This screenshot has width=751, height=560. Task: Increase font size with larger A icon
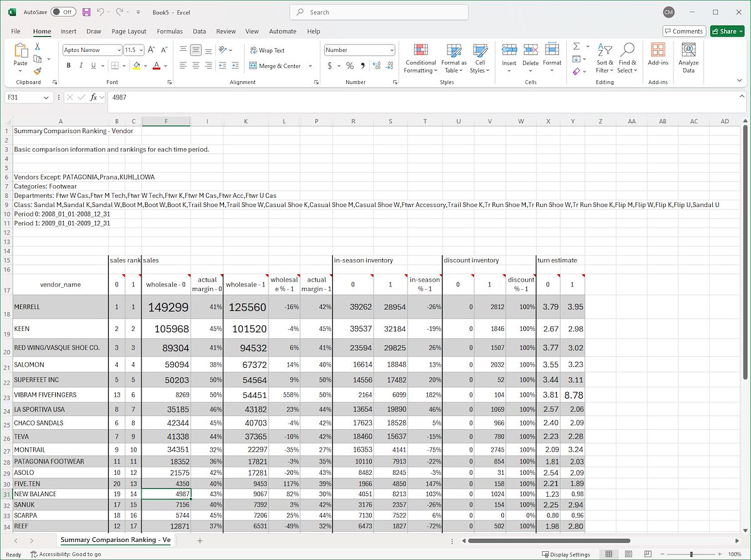coord(152,49)
